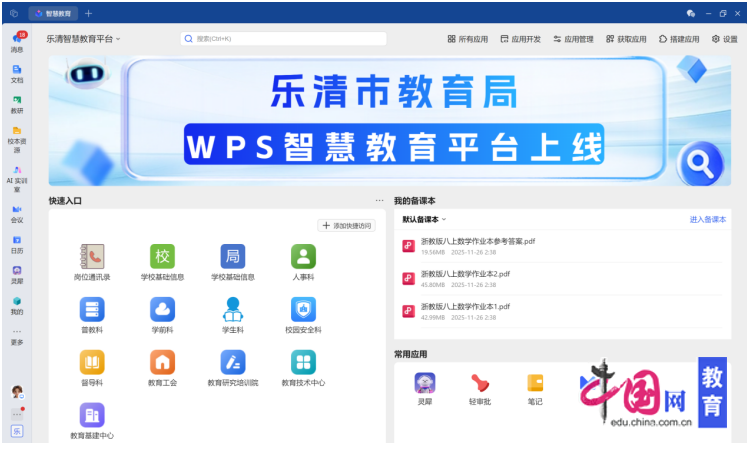747x449 pixels.
Task: Open the 文档 documents sidebar icon
Action: (x=17, y=71)
